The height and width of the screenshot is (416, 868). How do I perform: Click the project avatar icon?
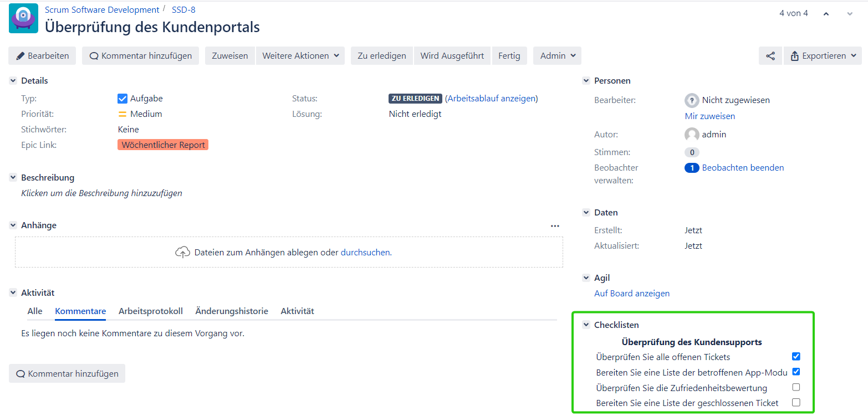click(x=24, y=18)
